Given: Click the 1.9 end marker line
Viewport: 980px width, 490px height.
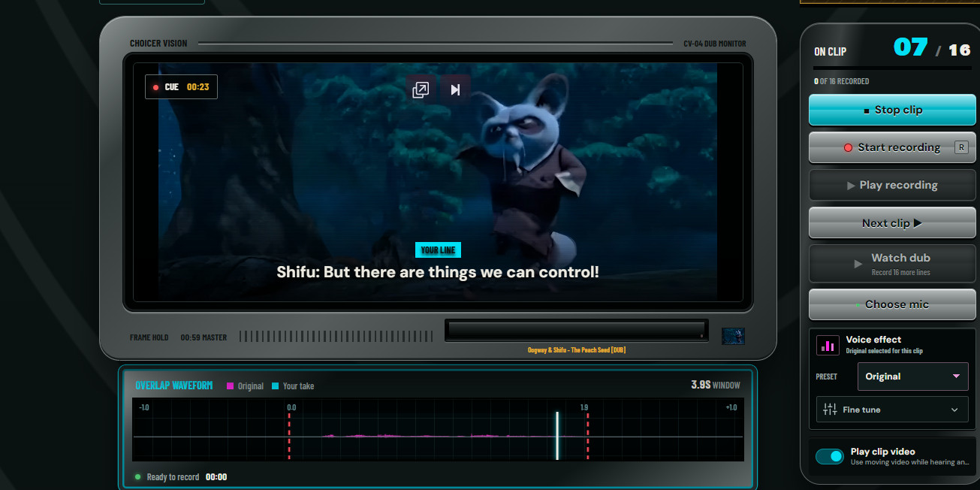Looking at the screenshot, I should (x=587, y=435).
